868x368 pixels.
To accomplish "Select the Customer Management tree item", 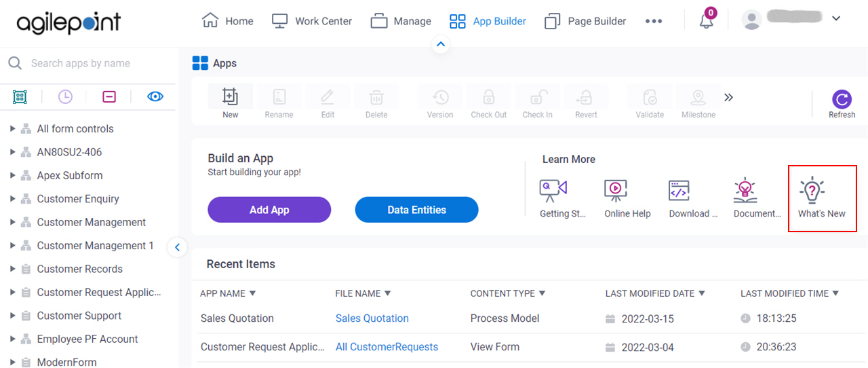I will pyautogui.click(x=92, y=222).
